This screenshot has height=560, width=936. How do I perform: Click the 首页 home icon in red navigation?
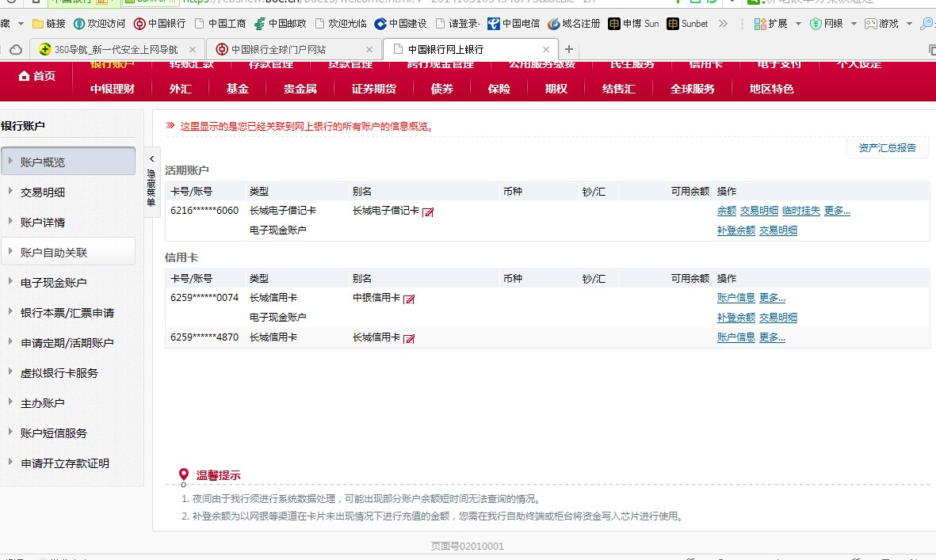(25, 76)
